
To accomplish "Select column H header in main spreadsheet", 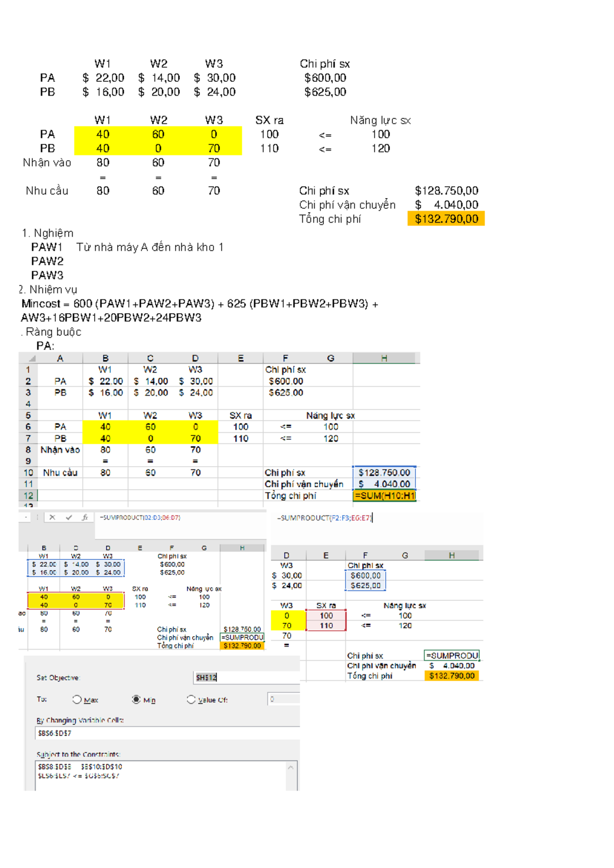I will [x=384, y=358].
